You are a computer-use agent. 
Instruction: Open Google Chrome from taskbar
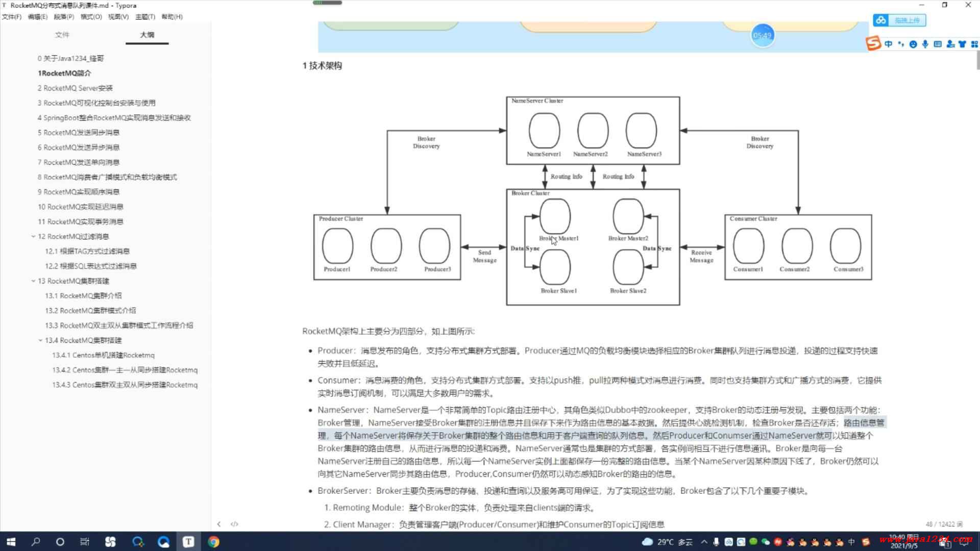(x=214, y=542)
